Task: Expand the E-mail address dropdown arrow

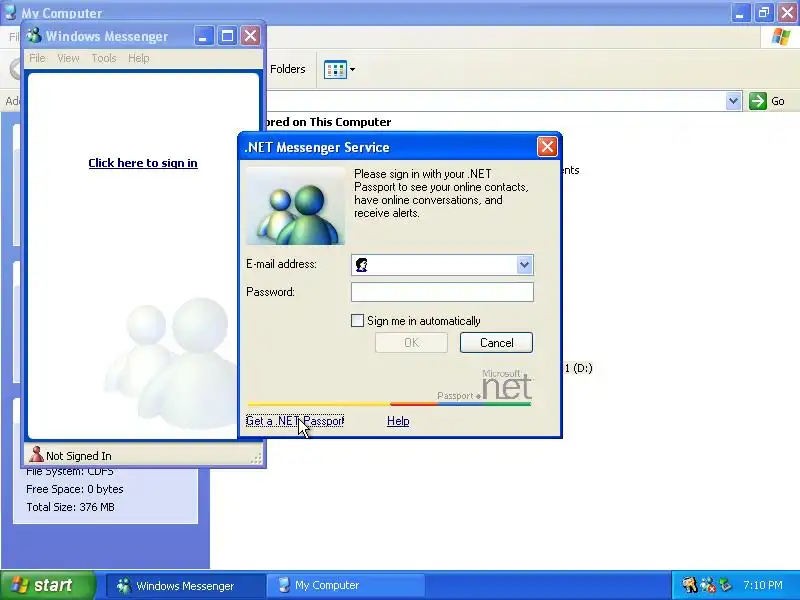Action: click(524, 265)
